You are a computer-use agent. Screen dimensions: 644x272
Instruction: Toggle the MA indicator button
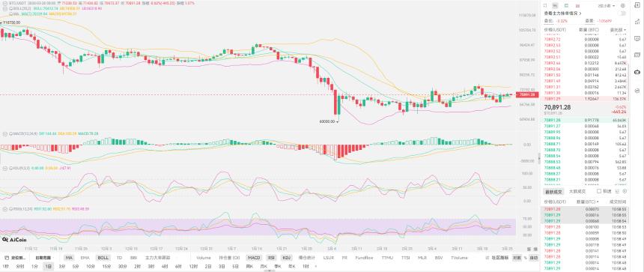[70, 258]
